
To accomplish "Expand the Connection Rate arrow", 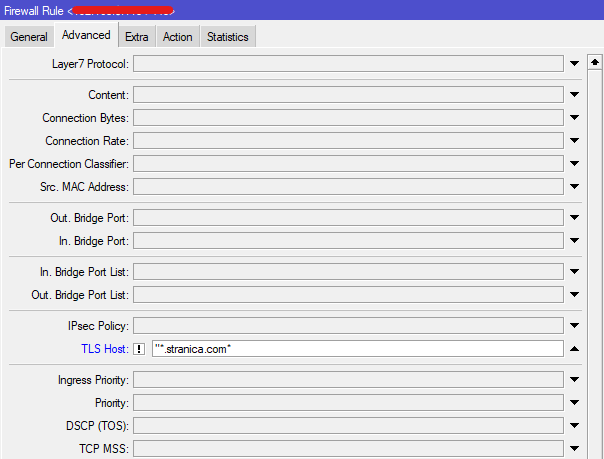I will click(574, 141).
